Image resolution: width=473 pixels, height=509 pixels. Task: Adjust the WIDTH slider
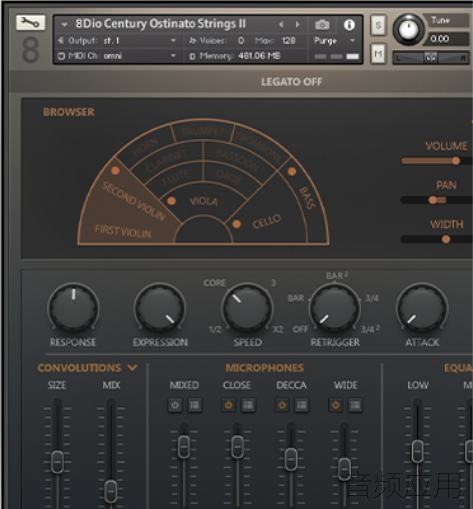pos(437,239)
